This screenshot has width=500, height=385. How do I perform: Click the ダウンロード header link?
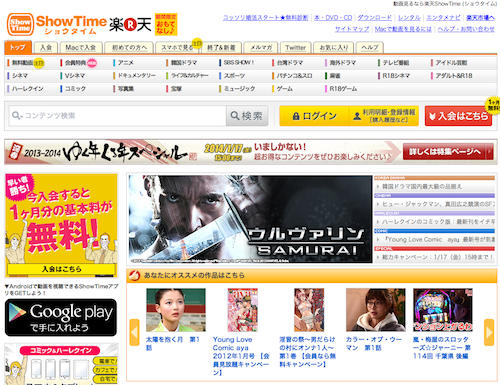click(375, 18)
